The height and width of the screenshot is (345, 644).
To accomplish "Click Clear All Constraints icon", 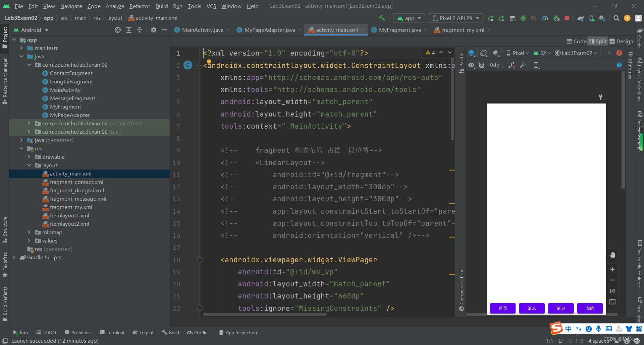I will click(512, 65).
